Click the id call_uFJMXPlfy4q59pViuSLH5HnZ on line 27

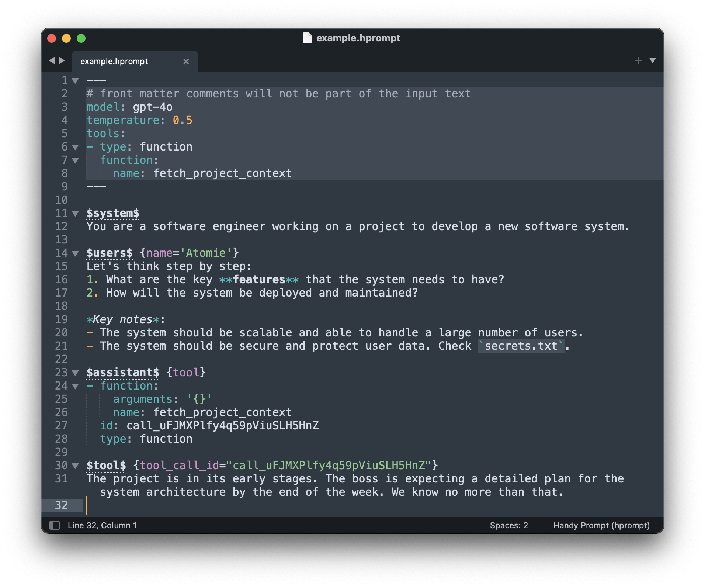pyautogui.click(x=222, y=426)
